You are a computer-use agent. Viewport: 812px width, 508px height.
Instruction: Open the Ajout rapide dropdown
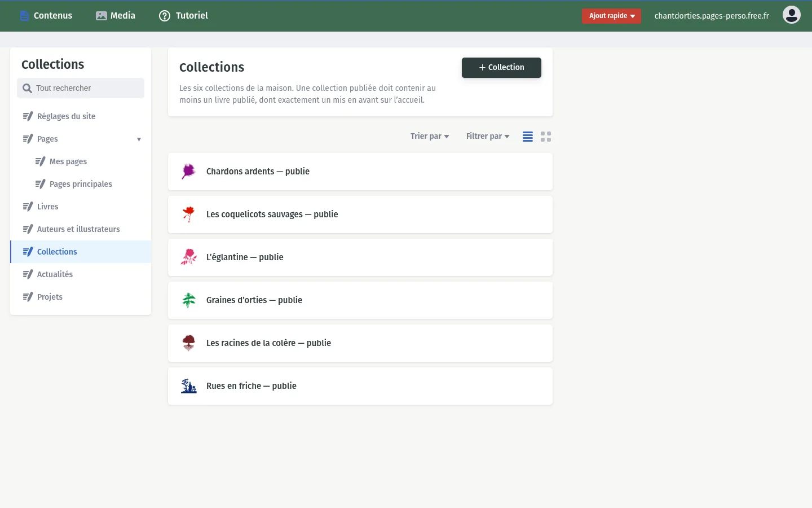tap(611, 16)
